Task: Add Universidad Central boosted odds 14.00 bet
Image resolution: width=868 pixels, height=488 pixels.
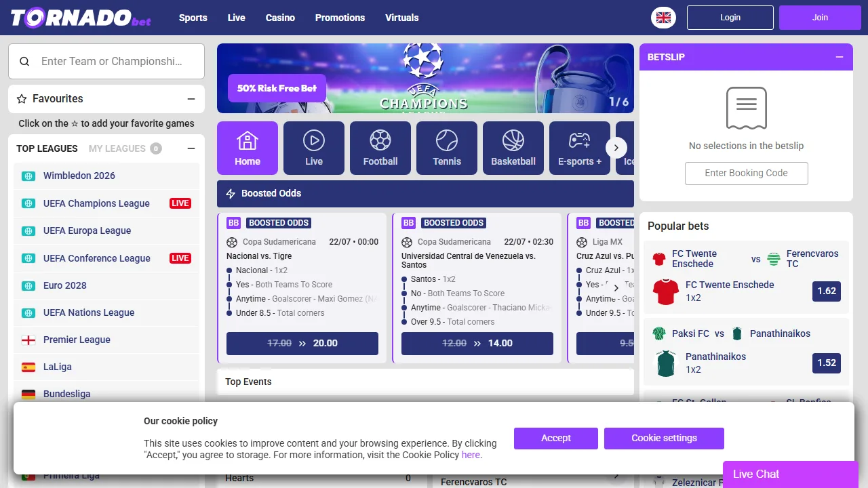Action: click(477, 344)
